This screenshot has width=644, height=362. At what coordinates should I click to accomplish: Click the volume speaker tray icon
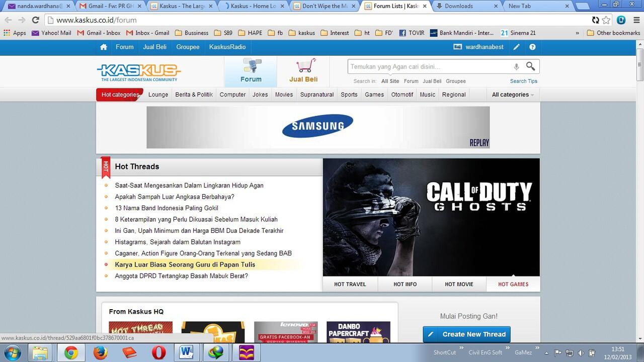click(581, 353)
